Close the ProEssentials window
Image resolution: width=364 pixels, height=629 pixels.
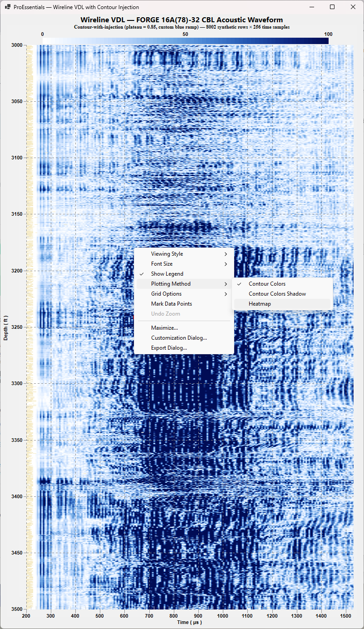click(353, 7)
